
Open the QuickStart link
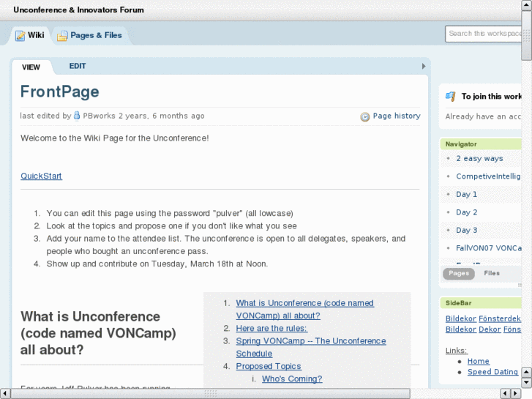pyautogui.click(x=41, y=176)
